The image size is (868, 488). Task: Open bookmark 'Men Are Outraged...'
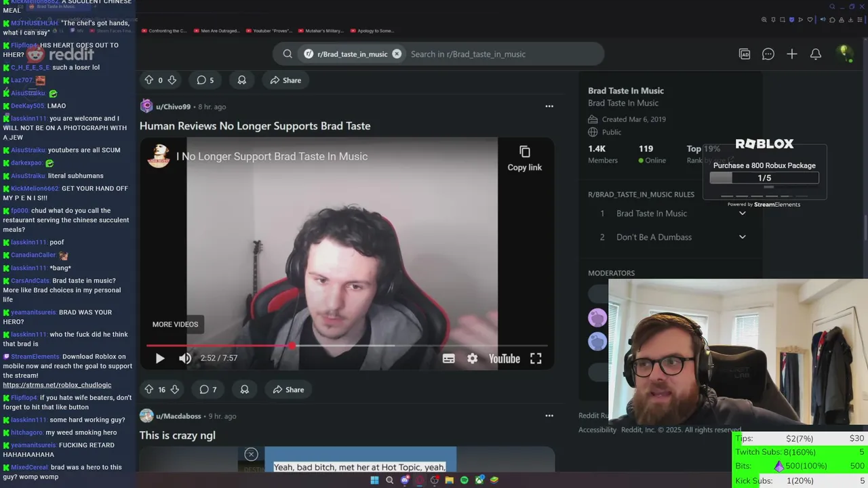(217, 30)
